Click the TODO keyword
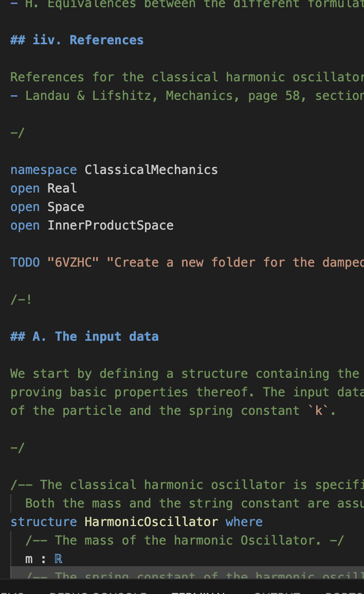 coord(25,263)
